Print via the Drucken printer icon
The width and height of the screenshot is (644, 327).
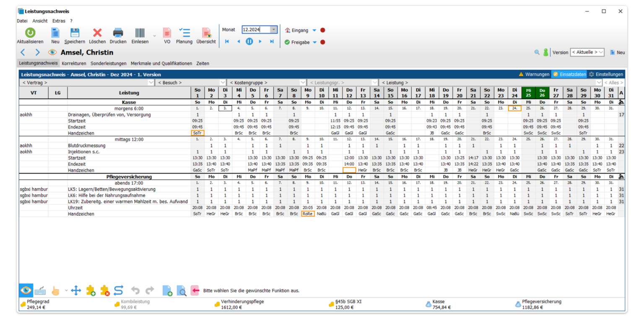pos(118,33)
